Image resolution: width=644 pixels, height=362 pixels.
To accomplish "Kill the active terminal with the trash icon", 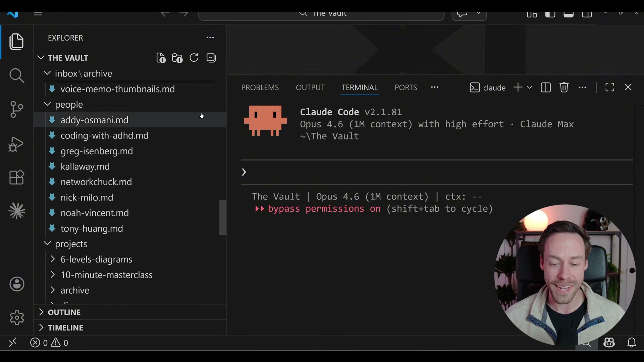I will pos(564,87).
